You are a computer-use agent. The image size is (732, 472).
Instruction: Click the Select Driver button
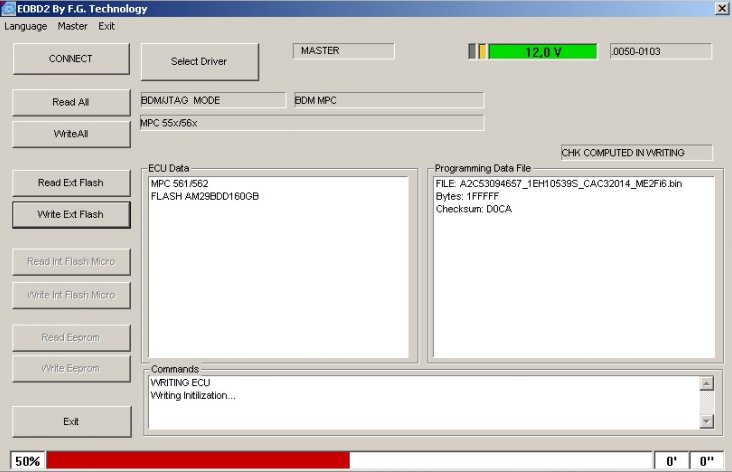click(199, 62)
